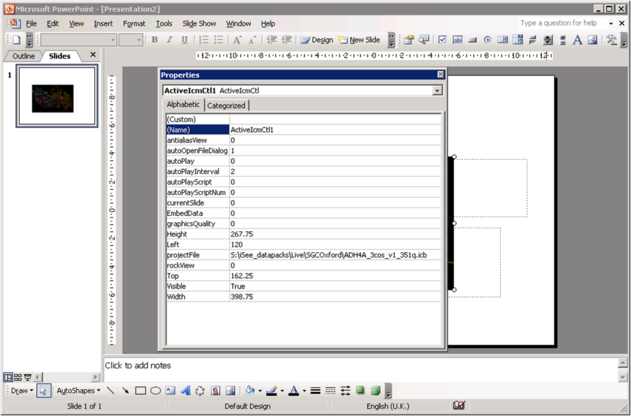The width and height of the screenshot is (631, 416).
Task: Choose the Select Objects arrow tool
Action: coord(44,391)
